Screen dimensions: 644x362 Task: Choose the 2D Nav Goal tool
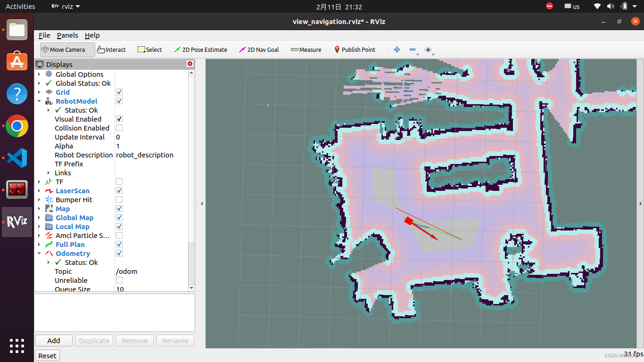click(259, 49)
